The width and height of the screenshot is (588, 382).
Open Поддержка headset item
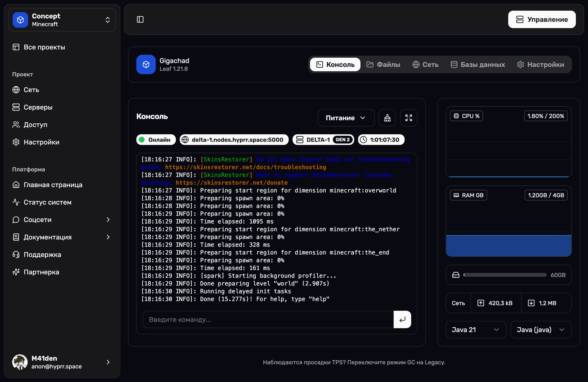(x=42, y=254)
